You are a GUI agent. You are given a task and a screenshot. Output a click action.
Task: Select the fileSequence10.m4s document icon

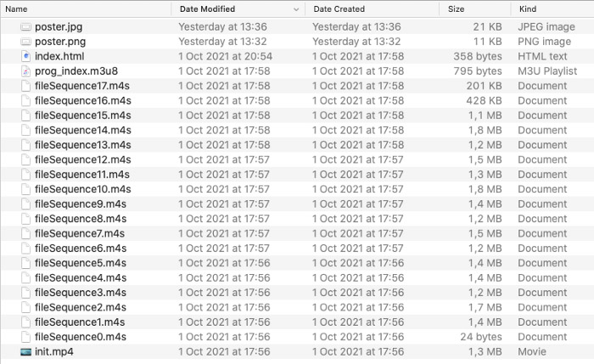[25, 189]
